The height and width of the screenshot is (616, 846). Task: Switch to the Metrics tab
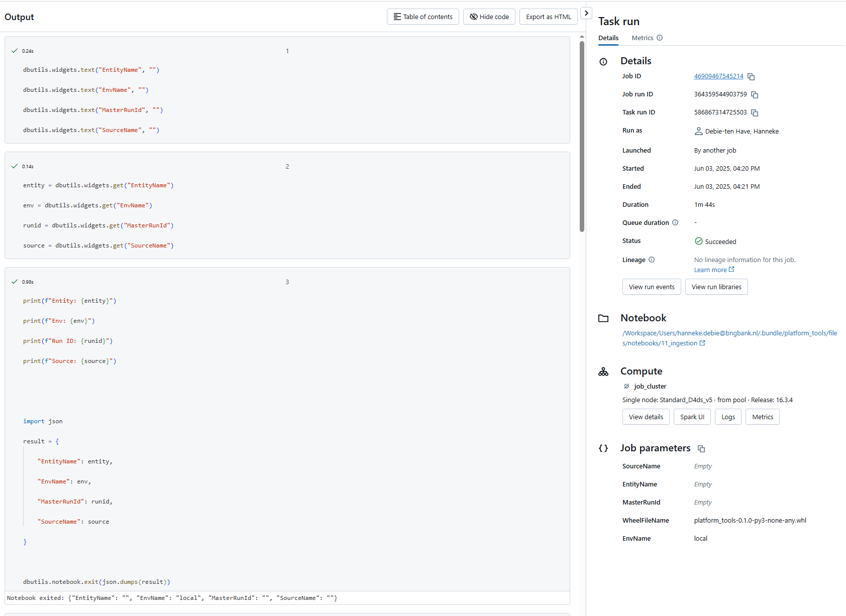tap(643, 38)
